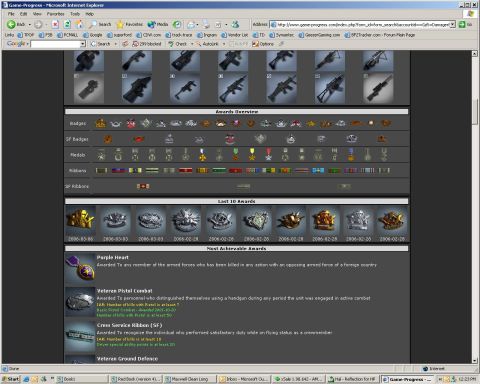480x384 pixels.
Task: Expand the Google Search button dropdown arrow
Action: click(x=116, y=44)
